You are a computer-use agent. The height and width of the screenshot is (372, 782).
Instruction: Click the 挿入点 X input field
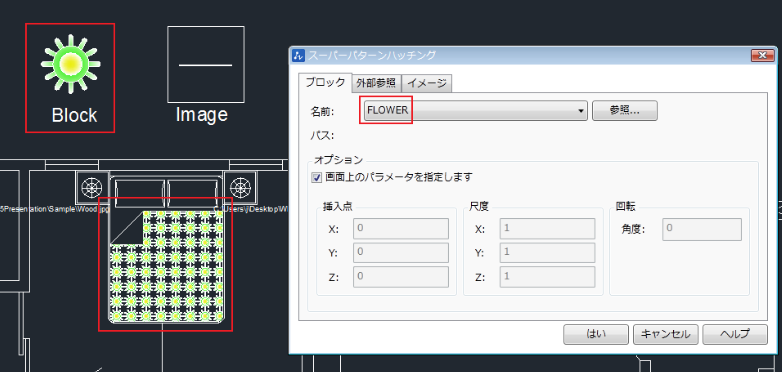click(401, 228)
